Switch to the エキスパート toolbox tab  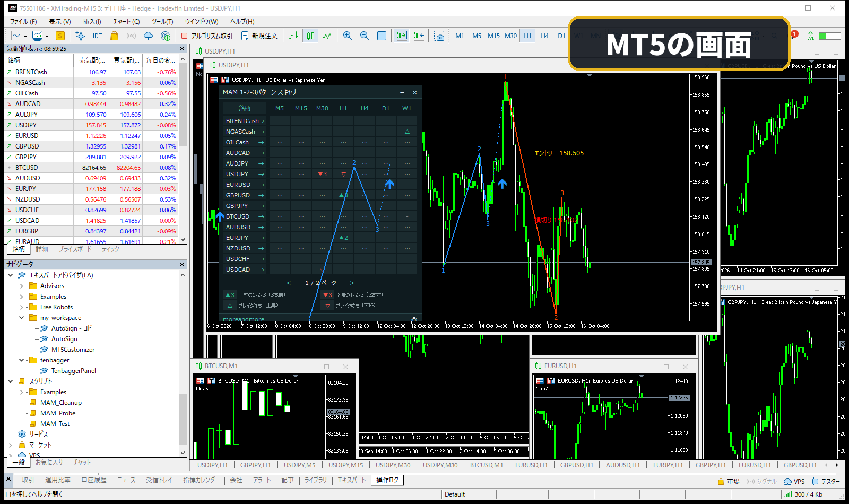coord(351,480)
